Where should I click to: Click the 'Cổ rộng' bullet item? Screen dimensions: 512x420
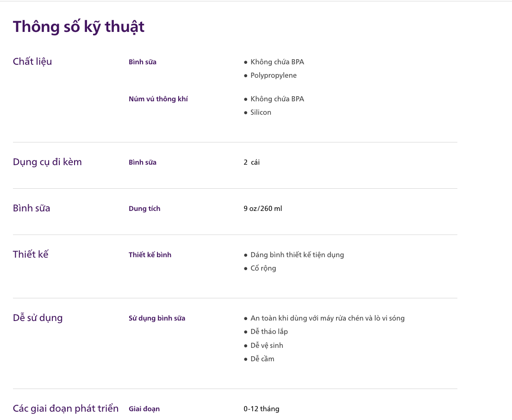(x=263, y=268)
